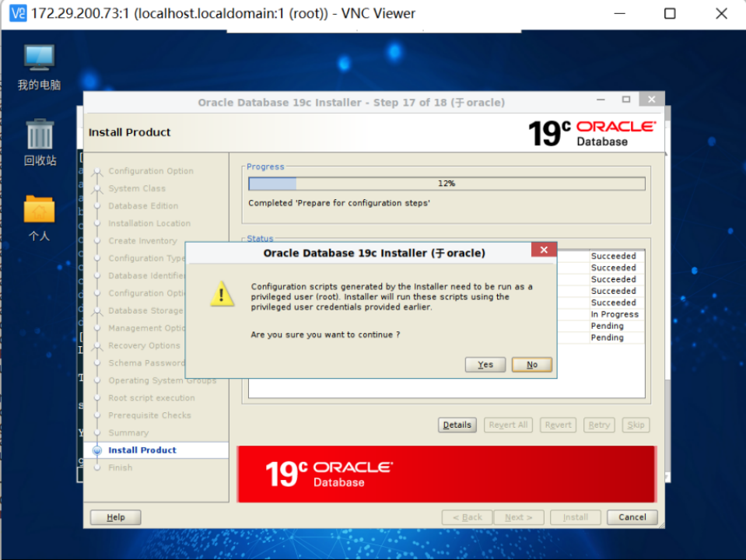Select the Finish step in the sidebar
The image size is (746, 560).
coord(121,467)
